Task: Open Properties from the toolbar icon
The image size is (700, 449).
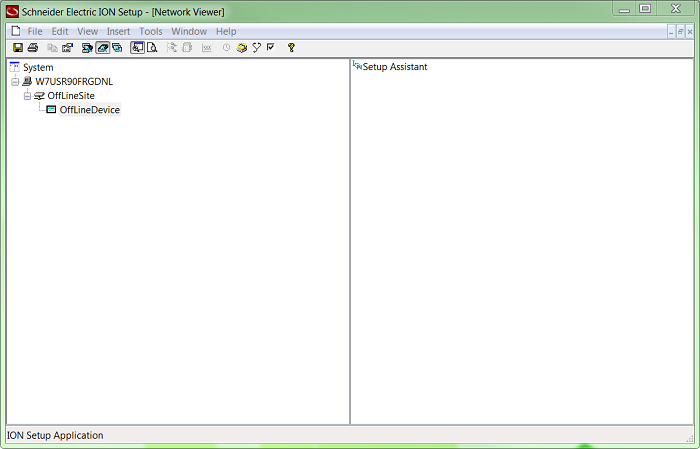Action: coord(67,47)
